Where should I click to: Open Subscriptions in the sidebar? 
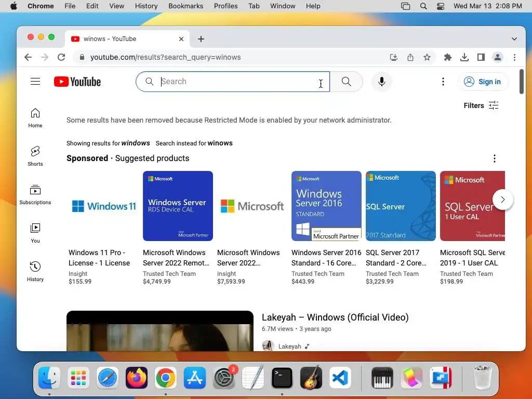[x=35, y=195]
